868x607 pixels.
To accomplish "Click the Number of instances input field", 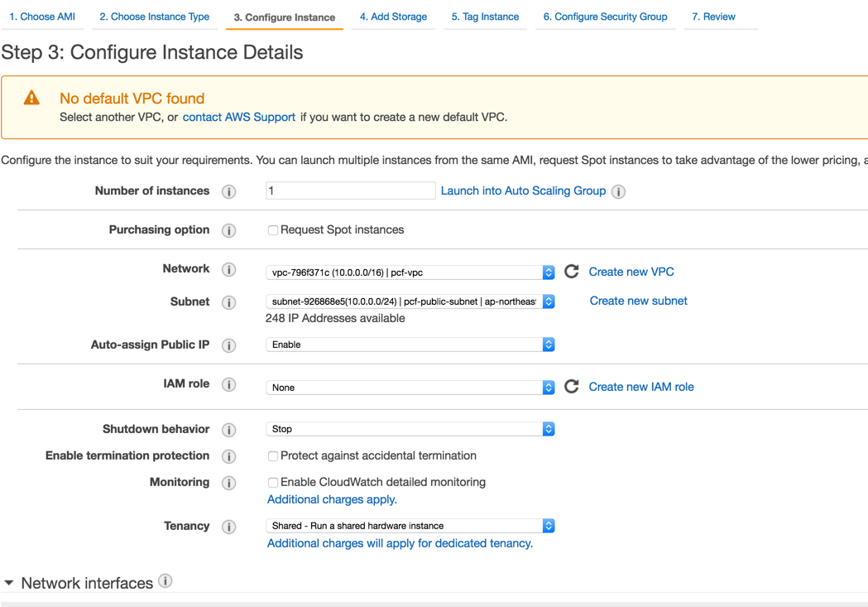I will point(350,190).
